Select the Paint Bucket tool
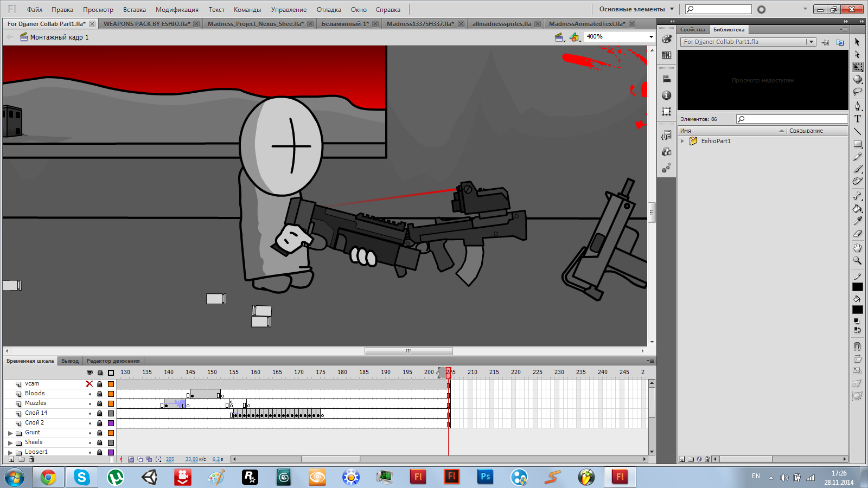Screen dimensions: 868x488 click(x=857, y=208)
